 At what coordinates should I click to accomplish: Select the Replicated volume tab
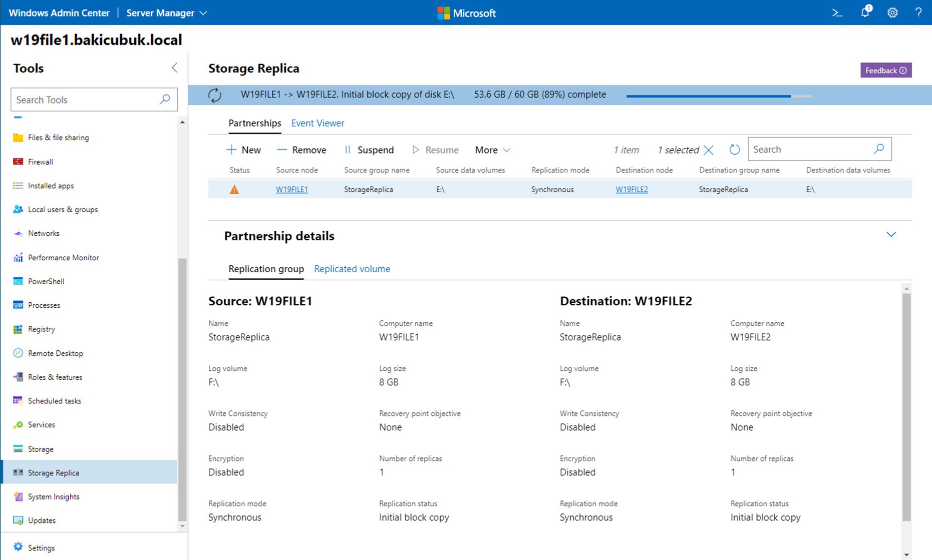[352, 269]
